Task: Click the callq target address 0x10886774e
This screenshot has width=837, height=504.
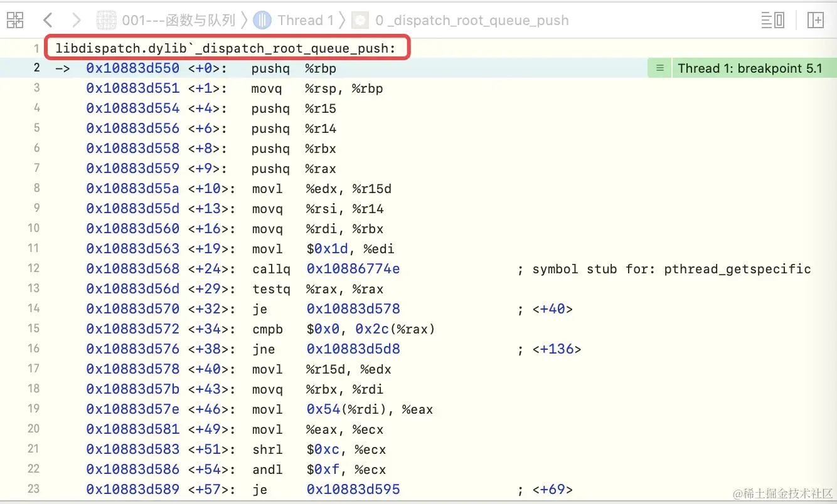Action: pos(353,269)
